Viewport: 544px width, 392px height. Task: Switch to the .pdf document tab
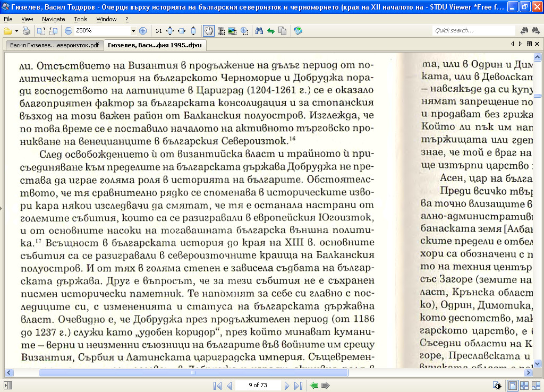[x=55, y=46]
